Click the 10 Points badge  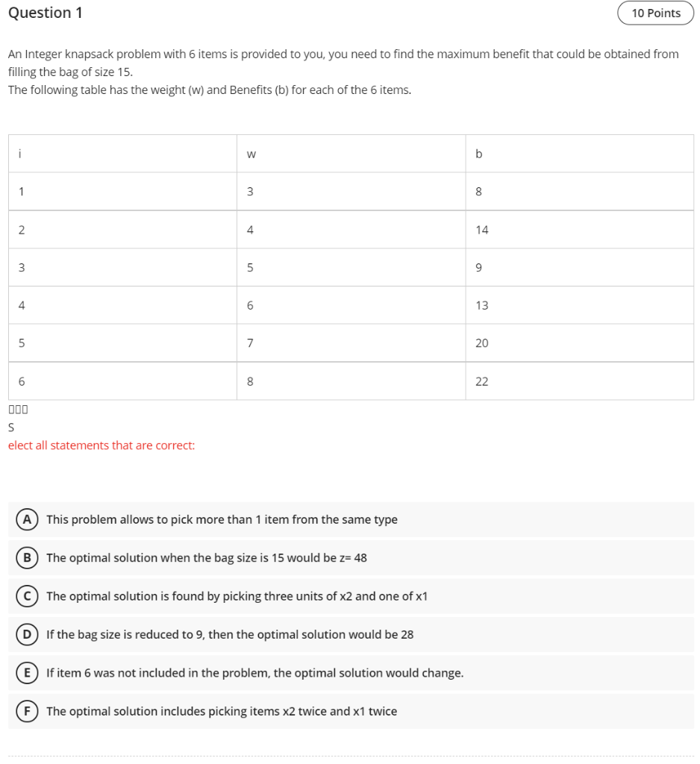click(x=654, y=13)
